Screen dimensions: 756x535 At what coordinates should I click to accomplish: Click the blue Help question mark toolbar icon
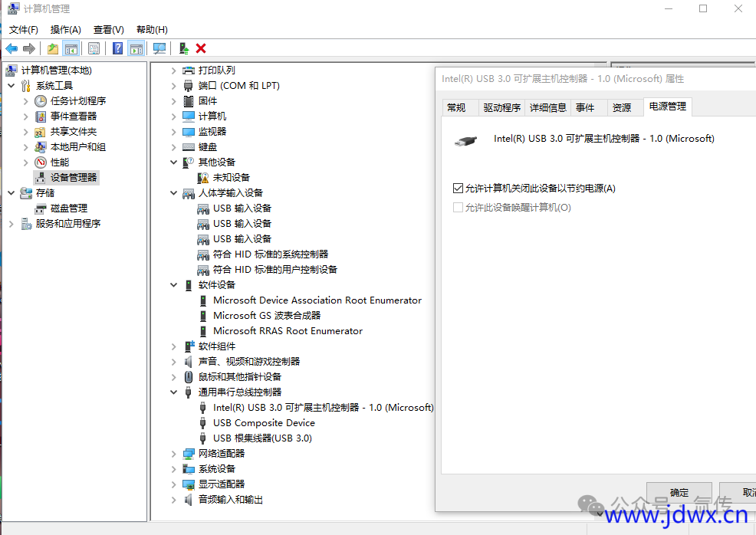point(117,48)
